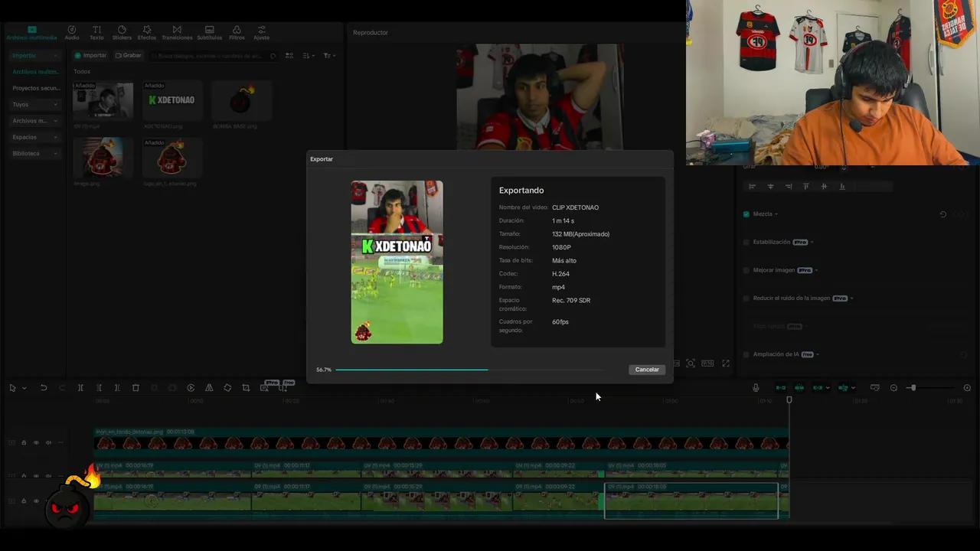Click the trash delete icon
The image size is (980, 551).
[136, 388]
